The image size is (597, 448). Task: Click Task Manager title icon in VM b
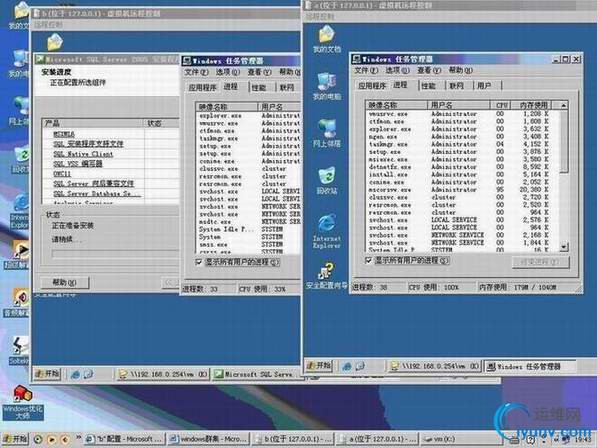pos(187,61)
